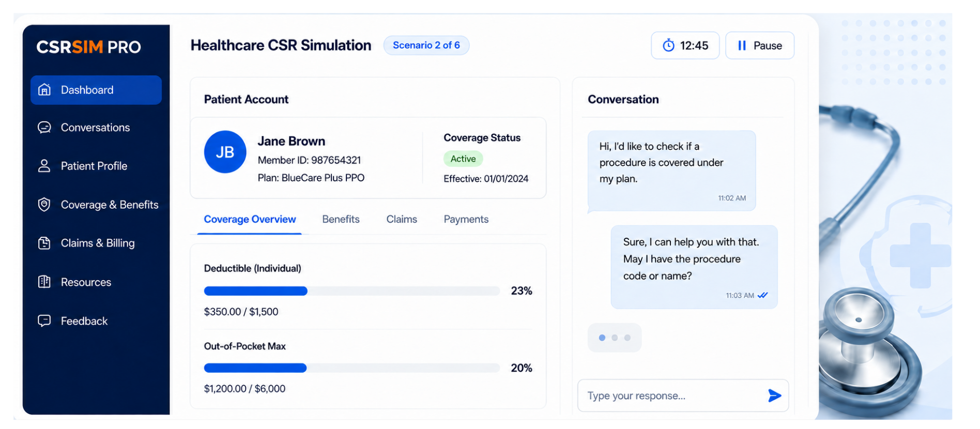Click the 20% out-of-pocket percentage
This screenshot has width=980, height=429.
[522, 368]
